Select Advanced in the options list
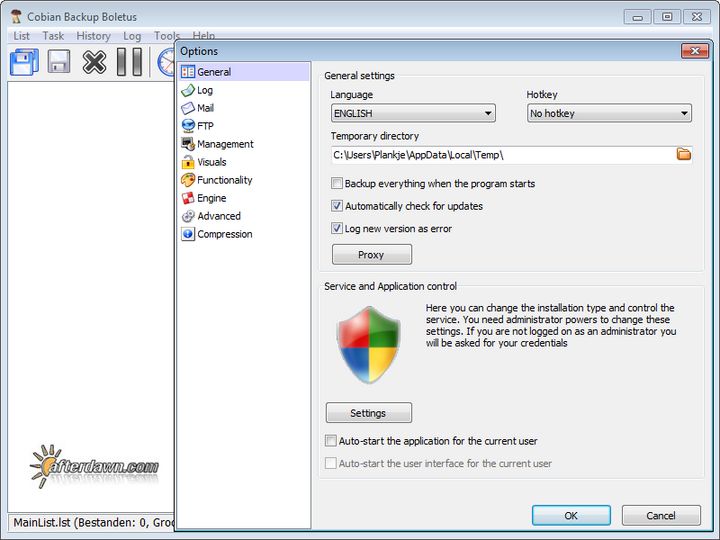This screenshot has width=720, height=540. pos(244,216)
